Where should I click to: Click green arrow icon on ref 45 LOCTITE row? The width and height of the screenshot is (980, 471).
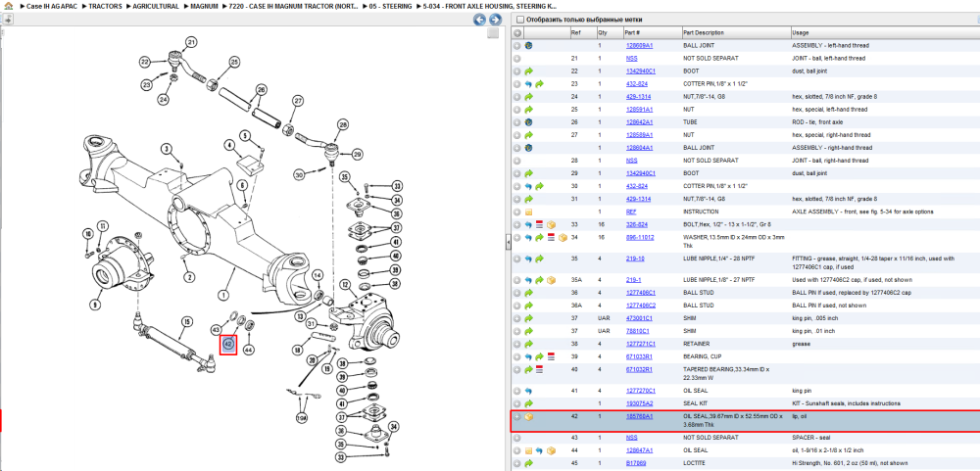(528, 463)
